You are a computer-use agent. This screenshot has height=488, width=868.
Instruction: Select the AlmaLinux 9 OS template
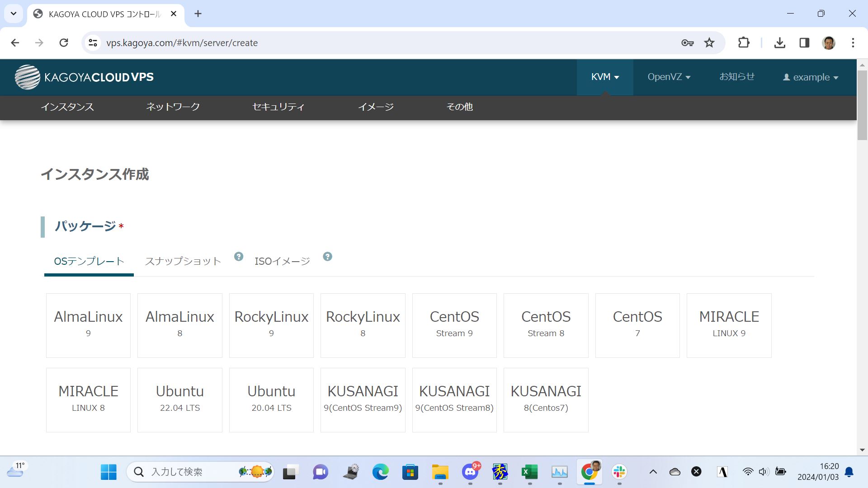click(88, 325)
